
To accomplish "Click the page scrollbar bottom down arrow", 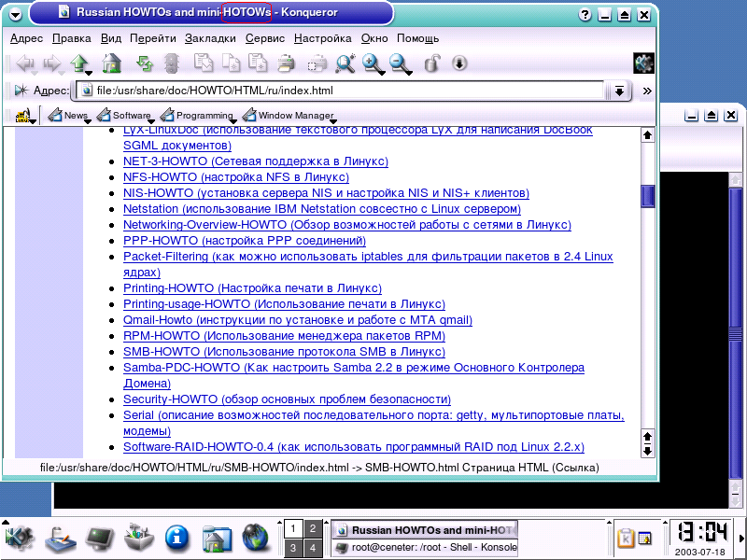I will 647,451.
